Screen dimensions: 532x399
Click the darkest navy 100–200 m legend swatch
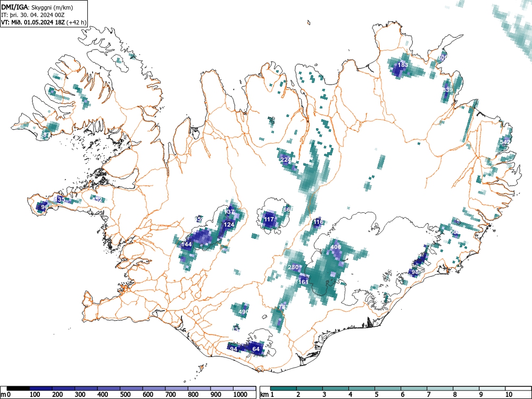point(41,388)
